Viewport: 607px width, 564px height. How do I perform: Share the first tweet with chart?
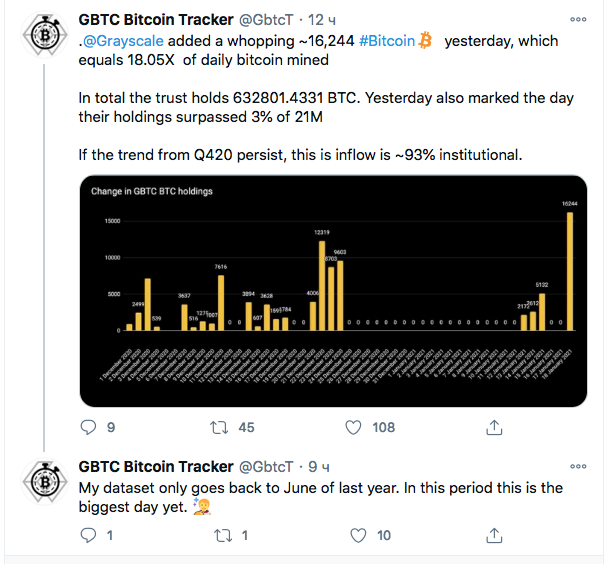coord(493,427)
